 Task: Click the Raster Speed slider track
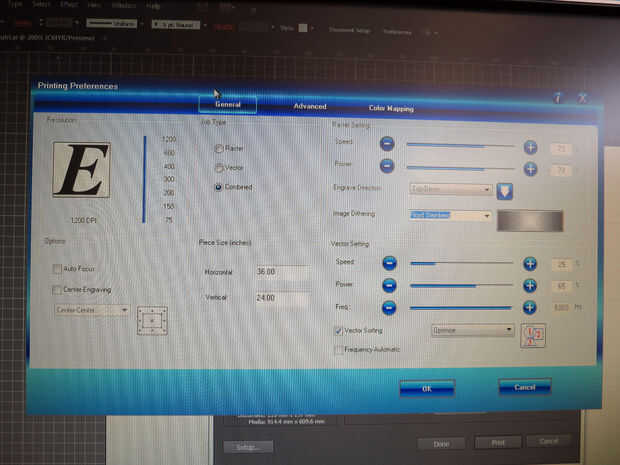(x=460, y=146)
